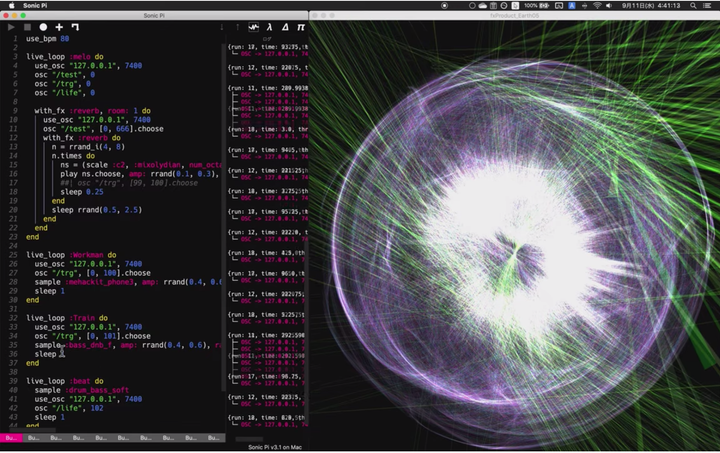Image resolution: width=720 pixels, height=453 pixels.
Task: Toggle the waveform scope viewer icon
Action: click(x=254, y=27)
